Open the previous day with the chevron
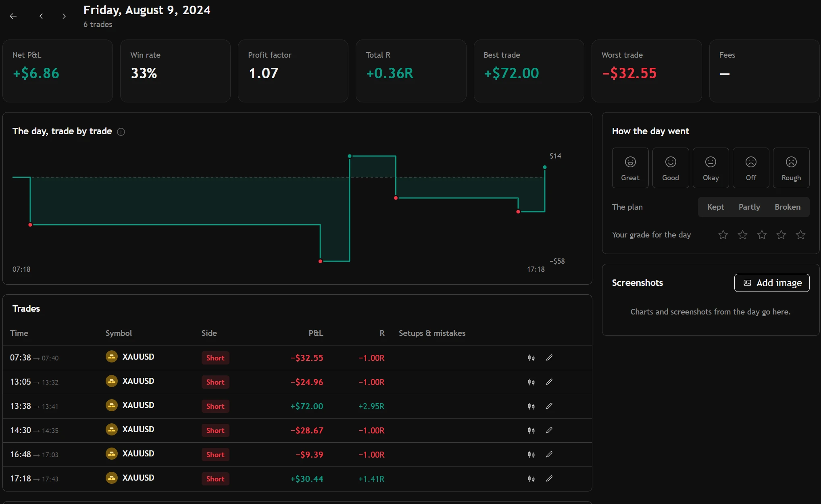The image size is (821, 504). [x=41, y=16]
